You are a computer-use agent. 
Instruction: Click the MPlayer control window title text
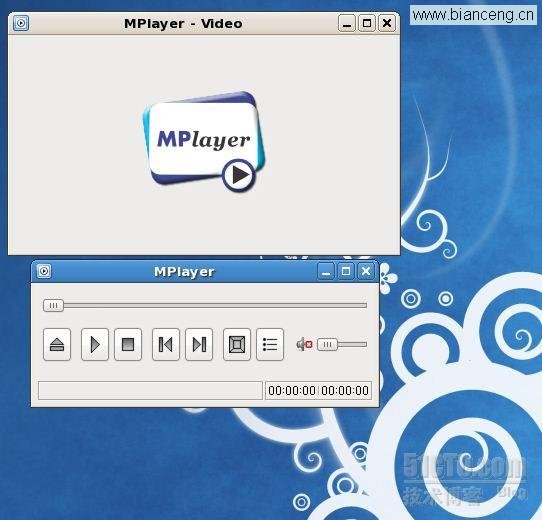pyautogui.click(x=184, y=272)
